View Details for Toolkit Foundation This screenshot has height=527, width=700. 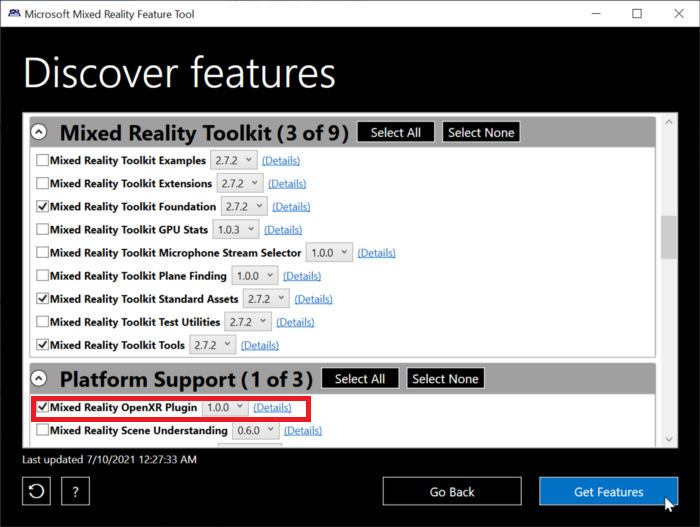coord(291,207)
